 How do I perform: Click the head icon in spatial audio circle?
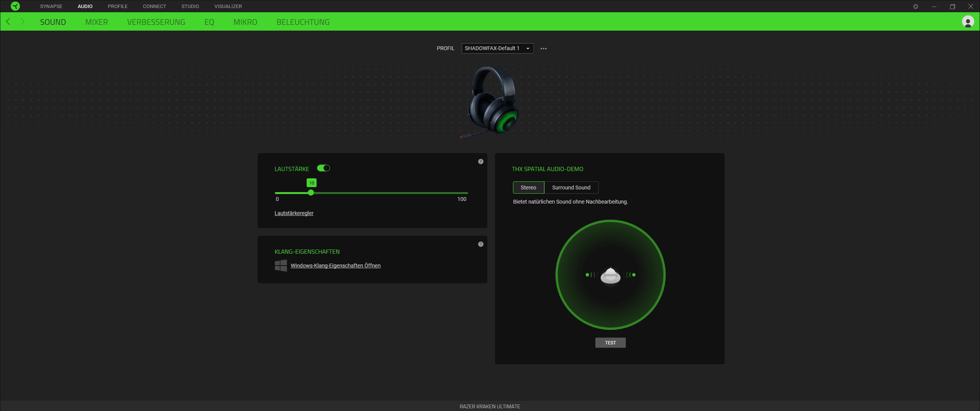tap(610, 275)
